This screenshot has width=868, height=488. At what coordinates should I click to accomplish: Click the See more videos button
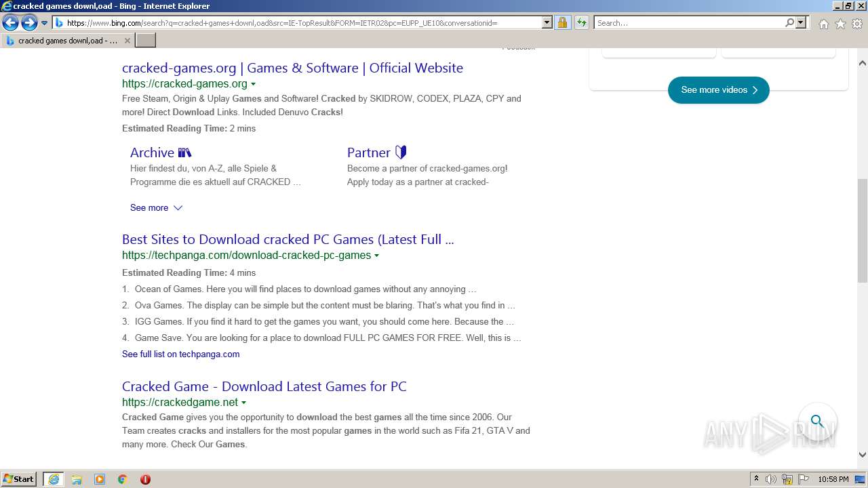(x=718, y=90)
